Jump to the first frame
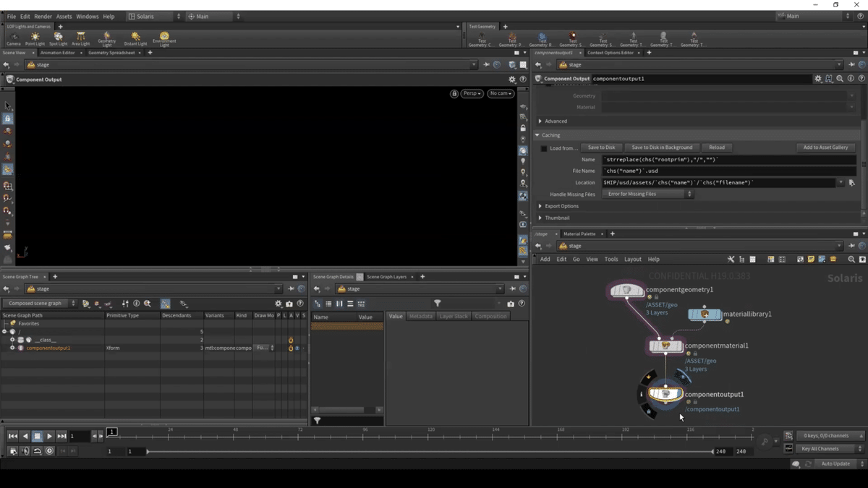This screenshot has width=868, height=488. point(13,436)
